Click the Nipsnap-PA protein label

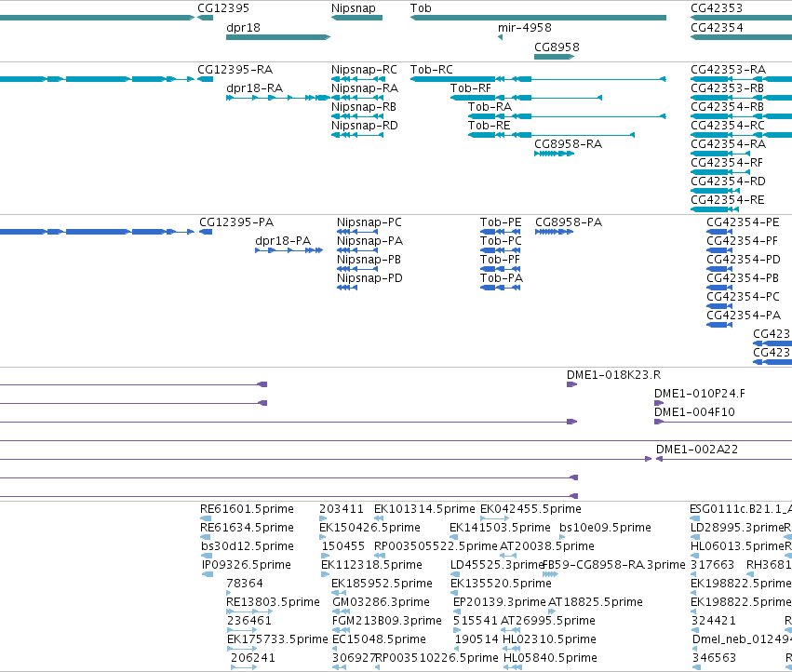[x=369, y=241]
